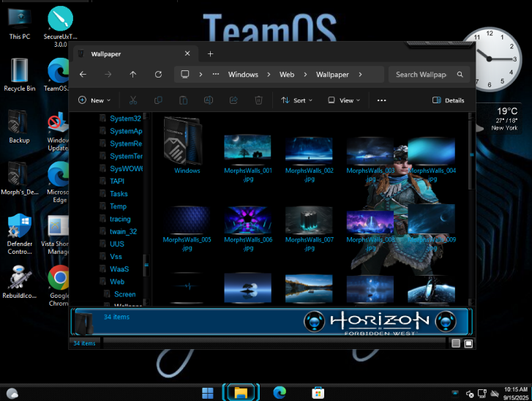Open This PC desktop icon
Image resolution: width=532 pixels, height=401 pixels.
(19, 23)
